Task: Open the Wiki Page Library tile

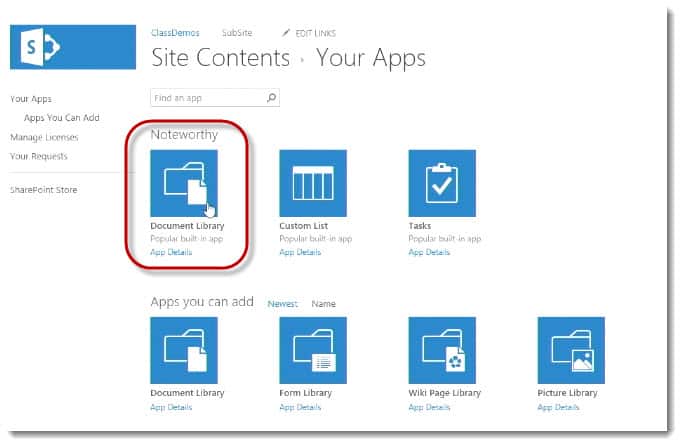Action: 442,350
